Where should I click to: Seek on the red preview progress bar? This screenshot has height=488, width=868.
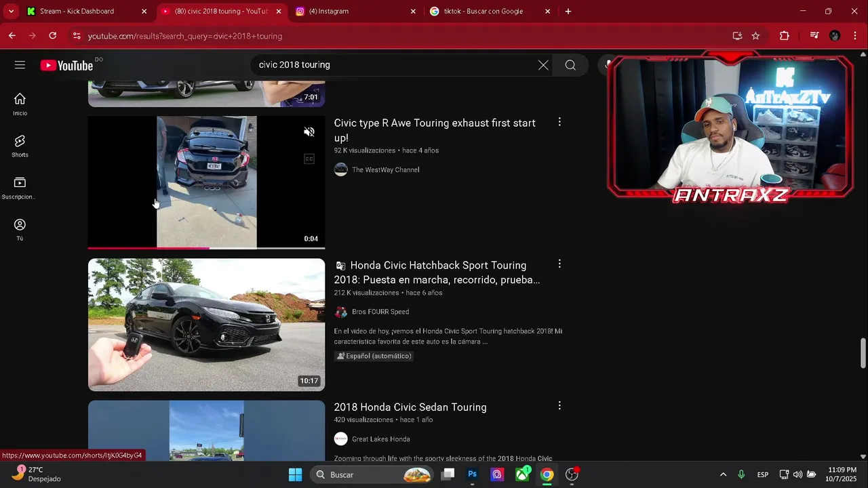tap(206, 248)
